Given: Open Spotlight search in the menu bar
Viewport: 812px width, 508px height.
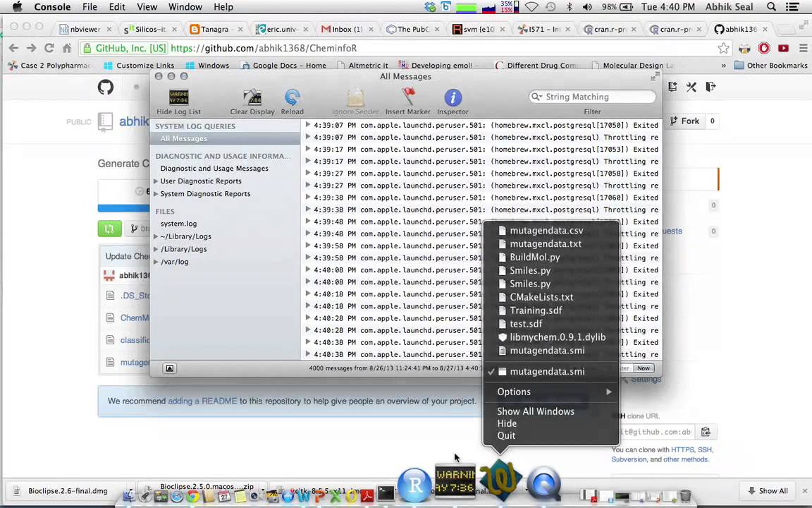Looking at the screenshot, I should coord(771,7).
